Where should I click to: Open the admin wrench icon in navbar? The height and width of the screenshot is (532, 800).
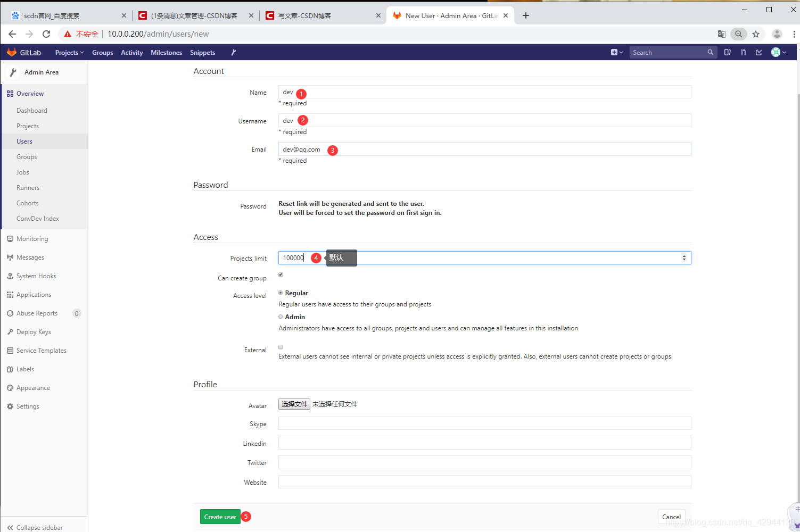coord(233,52)
